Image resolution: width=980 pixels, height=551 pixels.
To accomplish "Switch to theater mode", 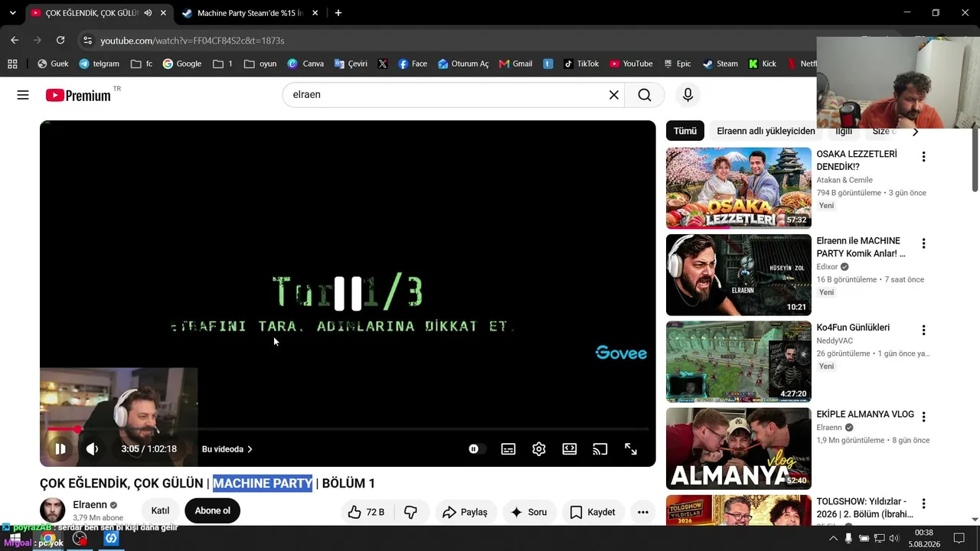I will (570, 449).
